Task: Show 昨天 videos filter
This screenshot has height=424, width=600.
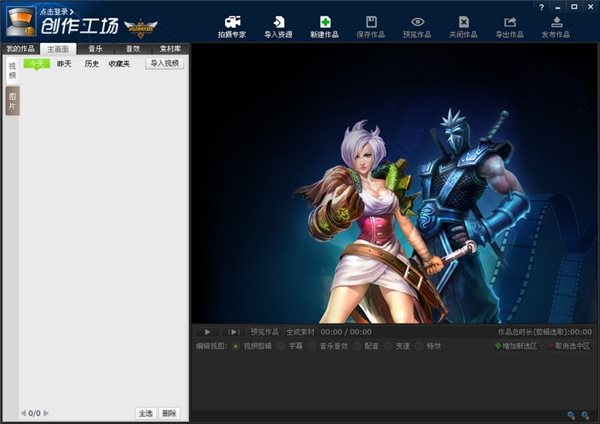Action: [64, 64]
